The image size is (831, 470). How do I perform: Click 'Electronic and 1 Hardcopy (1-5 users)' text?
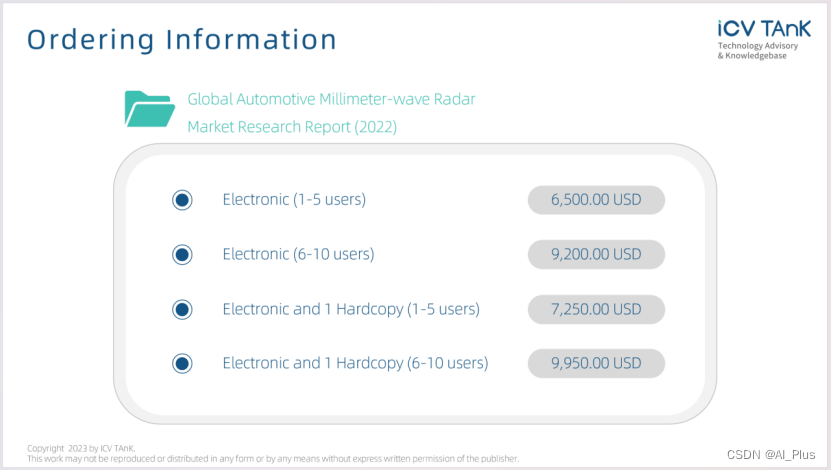[x=351, y=309]
